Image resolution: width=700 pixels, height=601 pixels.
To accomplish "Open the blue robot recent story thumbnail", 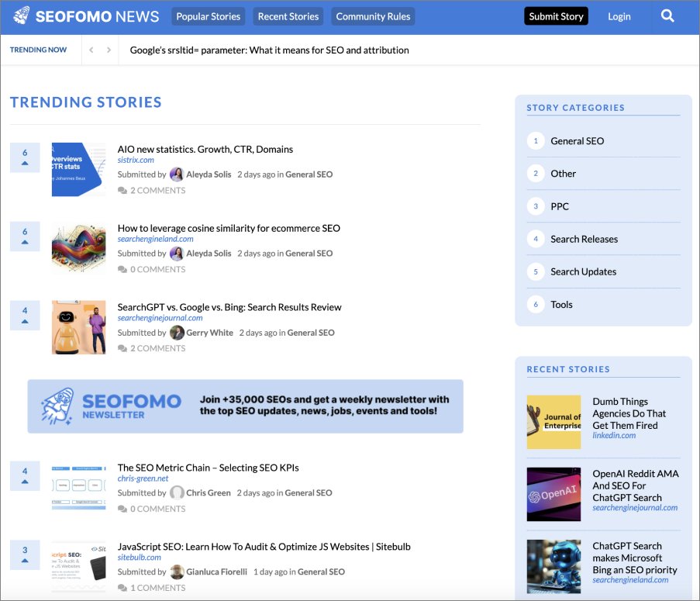I will (x=553, y=567).
